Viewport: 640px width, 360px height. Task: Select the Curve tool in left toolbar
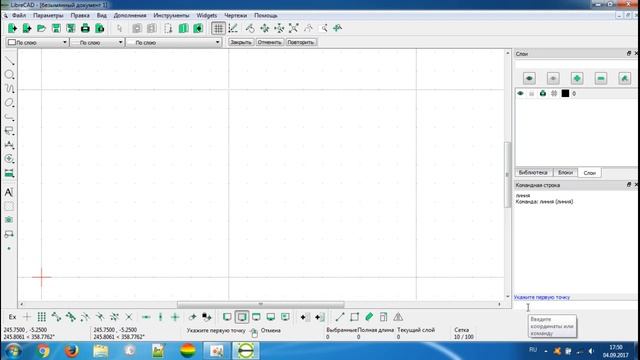pyautogui.click(x=9, y=89)
